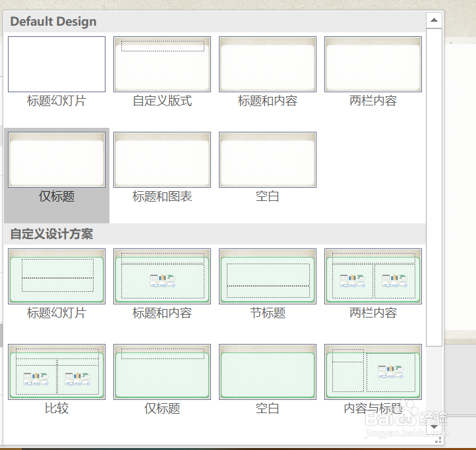Click the scroll down arrow of layout gallery
Image resolution: width=476 pixels, height=450 pixels.
(x=434, y=427)
